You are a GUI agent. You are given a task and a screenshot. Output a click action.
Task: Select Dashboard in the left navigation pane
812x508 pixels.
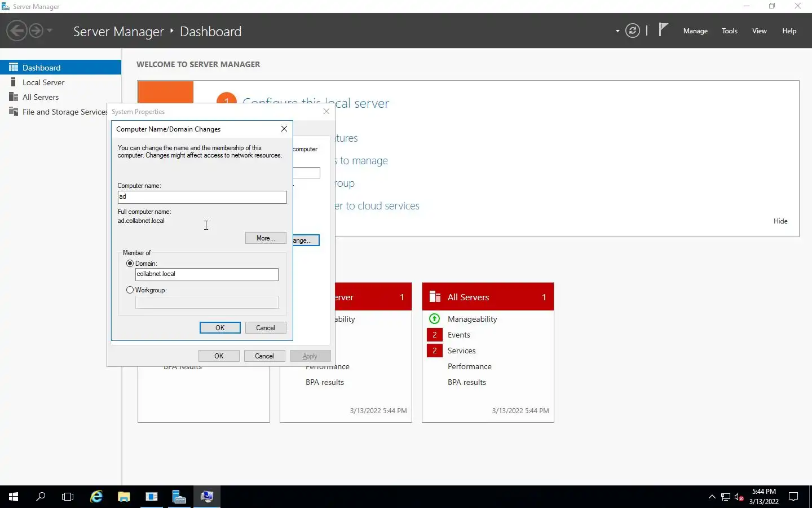(60, 67)
